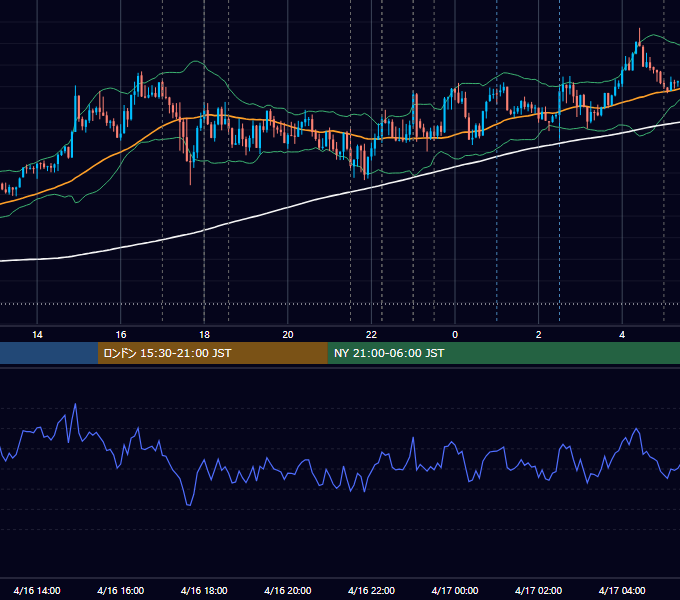Click the NY 21:00-06:00 JST session band
Screen dimensions: 680x600
[x=503, y=353]
